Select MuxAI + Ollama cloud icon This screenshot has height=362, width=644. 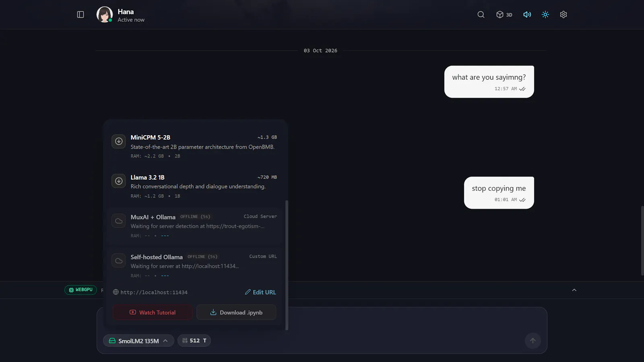click(119, 221)
